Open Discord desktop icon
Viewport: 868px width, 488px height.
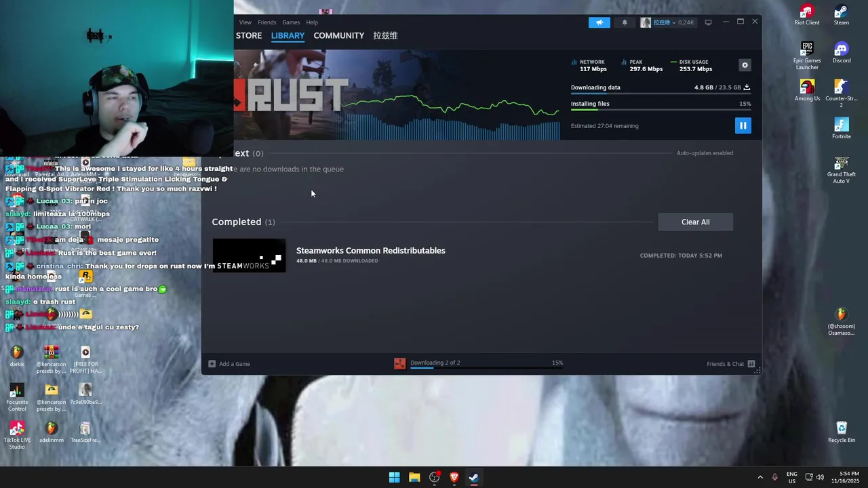pyautogui.click(x=842, y=53)
